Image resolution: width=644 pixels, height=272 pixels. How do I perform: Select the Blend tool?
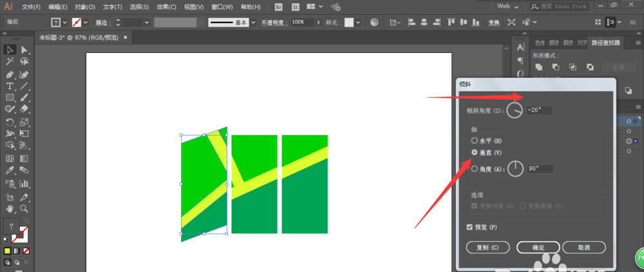pos(24,170)
